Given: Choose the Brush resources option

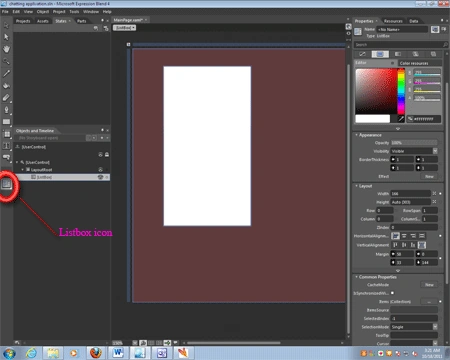Looking at the screenshot, I should tap(433, 54).
